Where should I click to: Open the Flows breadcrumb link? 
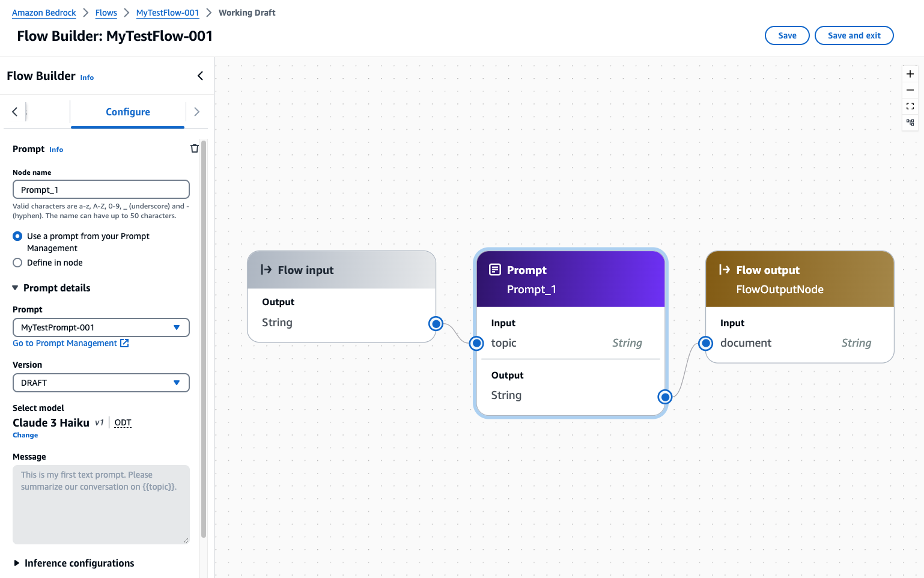(x=106, y=13)
